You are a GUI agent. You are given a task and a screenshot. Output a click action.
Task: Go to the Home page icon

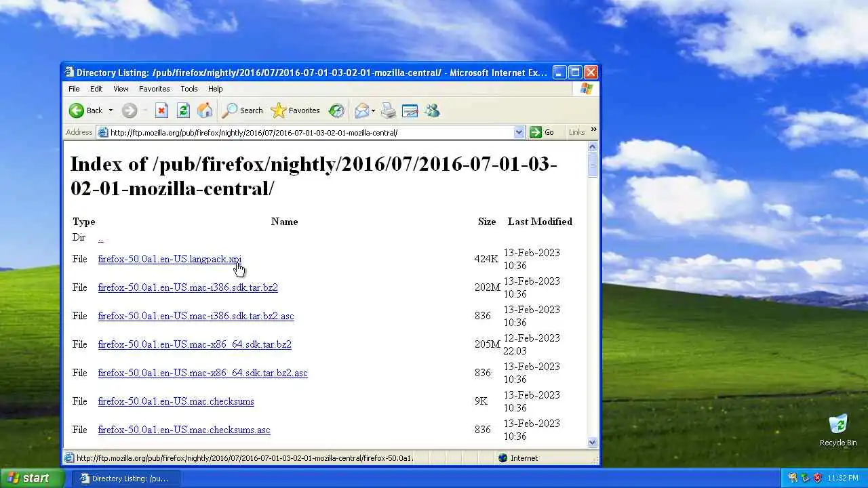205,110
